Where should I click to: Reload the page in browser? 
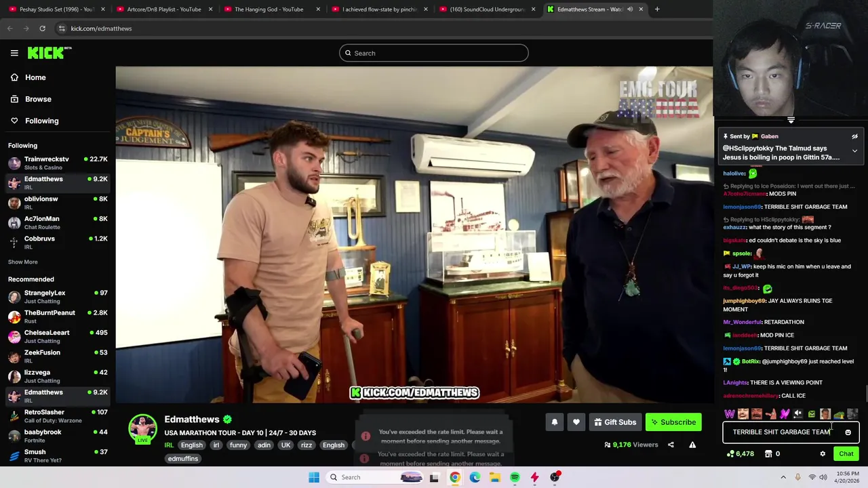[x=42, y=28]
